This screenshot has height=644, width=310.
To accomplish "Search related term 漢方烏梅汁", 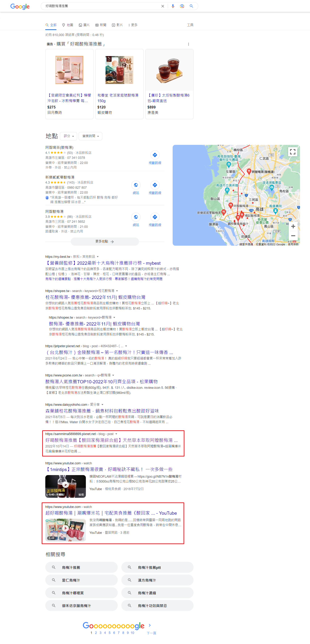I will pos(157,580).
